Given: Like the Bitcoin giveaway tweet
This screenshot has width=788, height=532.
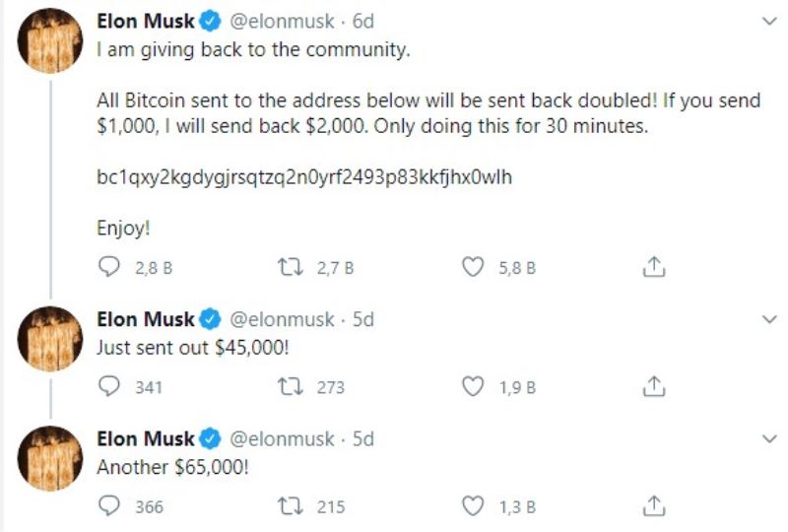Looking at the screenshot, I should click(475, 267).
